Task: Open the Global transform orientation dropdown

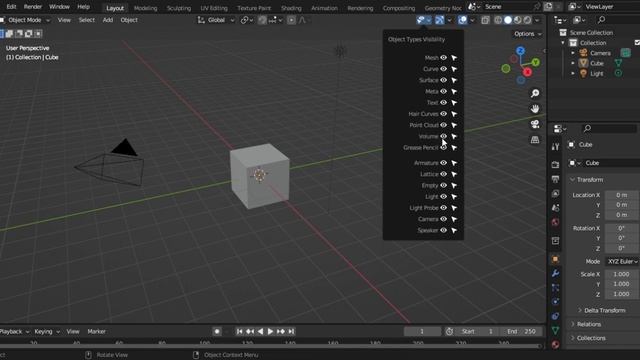Action: click(216, 20)
